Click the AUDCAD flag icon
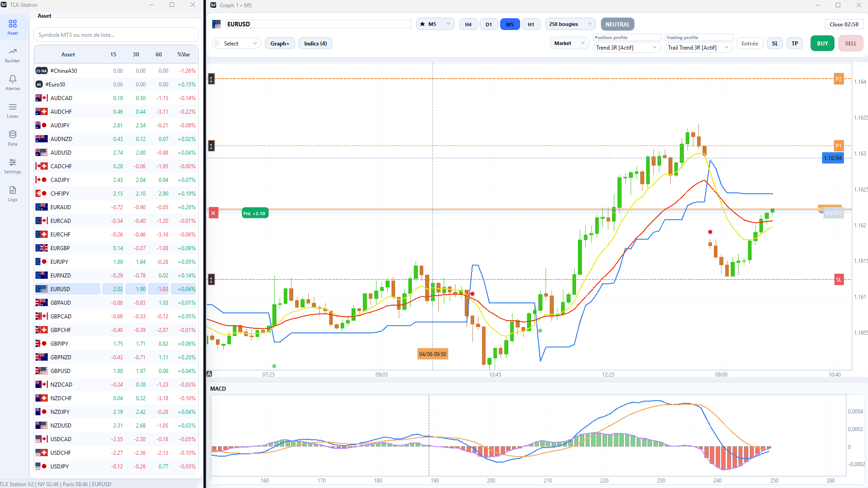 tap(41, 98)
